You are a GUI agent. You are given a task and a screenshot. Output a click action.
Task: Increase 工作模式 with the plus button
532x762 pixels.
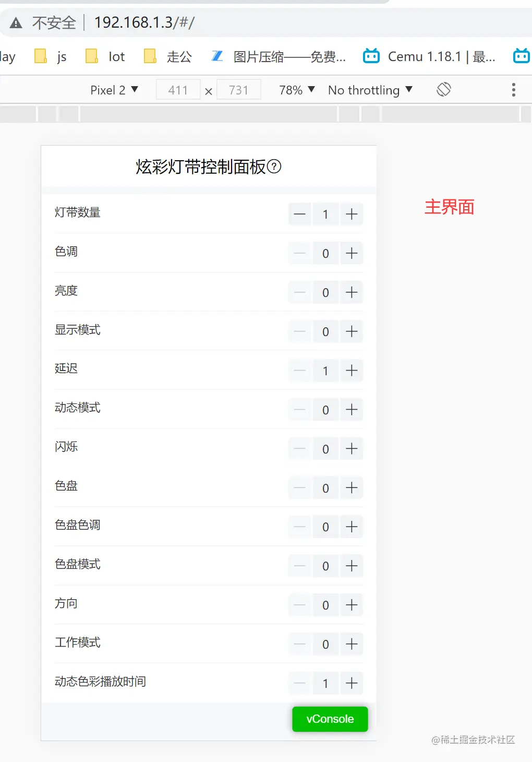coord(352,644)
